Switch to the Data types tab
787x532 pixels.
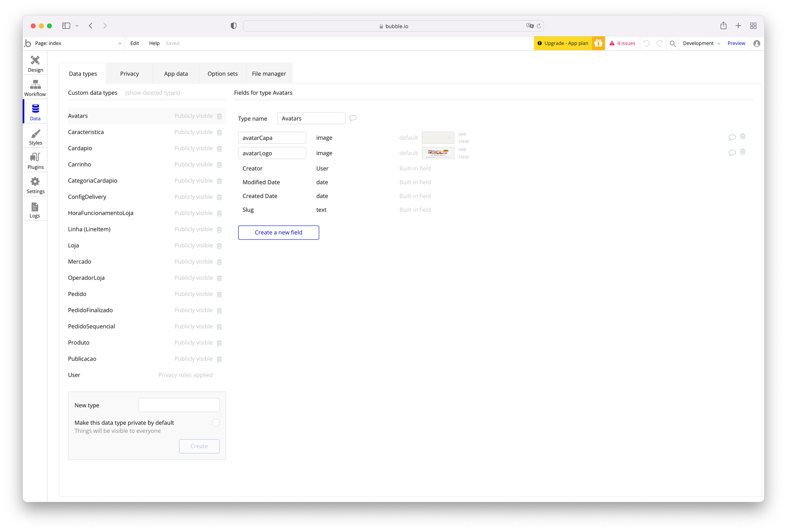(83, 74)
